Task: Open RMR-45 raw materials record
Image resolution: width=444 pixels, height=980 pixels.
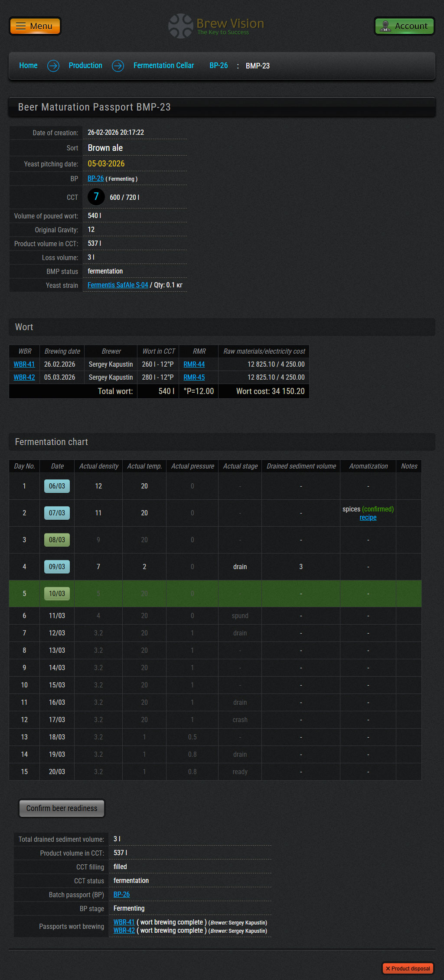Action: pos(194,378)
